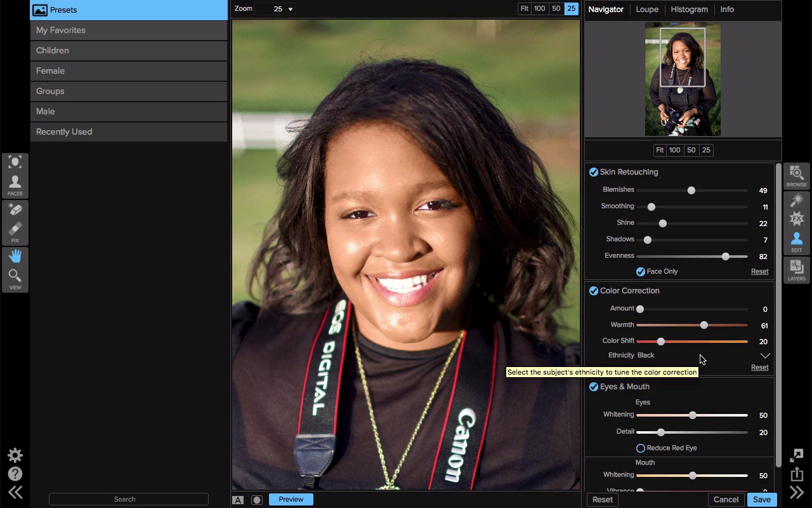
Task: Open the Develop sparkle module icon
Action: 797,201
